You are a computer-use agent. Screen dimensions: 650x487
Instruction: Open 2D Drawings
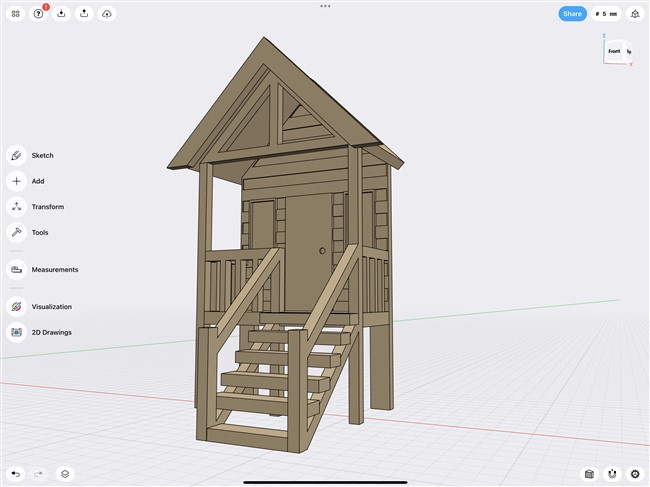pyautogui.click(x=17, y=332)
